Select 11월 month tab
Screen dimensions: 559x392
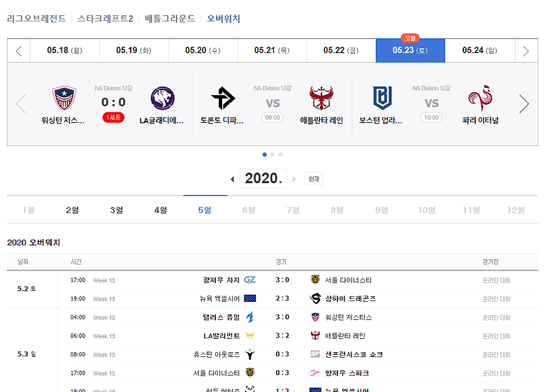click(x=471, y=210)
